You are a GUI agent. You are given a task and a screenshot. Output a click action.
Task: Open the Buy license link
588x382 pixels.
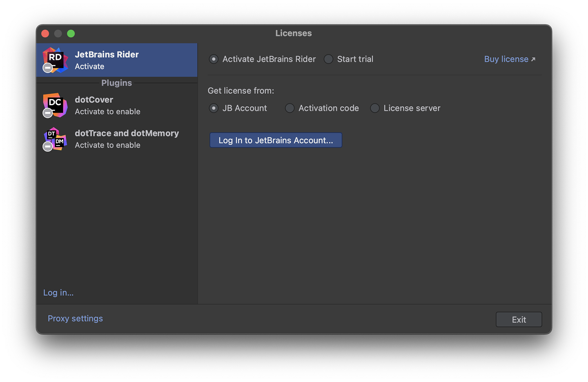coord(510,59)
